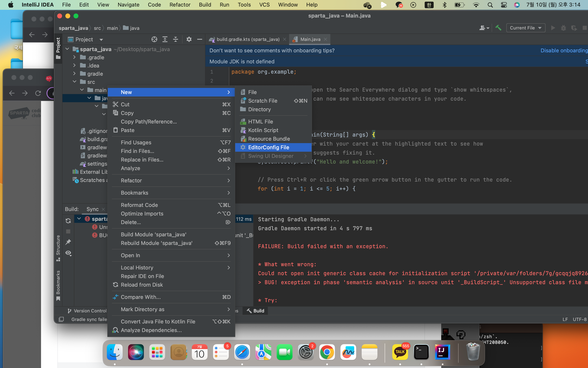Open Terminal from the Dock
The height and width of the screenshot is (368, 588).
coord(421,352)
